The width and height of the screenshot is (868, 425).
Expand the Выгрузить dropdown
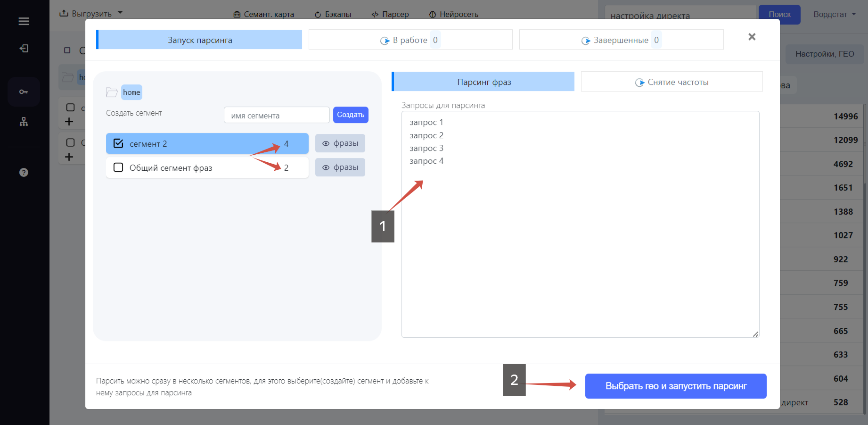click(91, 13)
